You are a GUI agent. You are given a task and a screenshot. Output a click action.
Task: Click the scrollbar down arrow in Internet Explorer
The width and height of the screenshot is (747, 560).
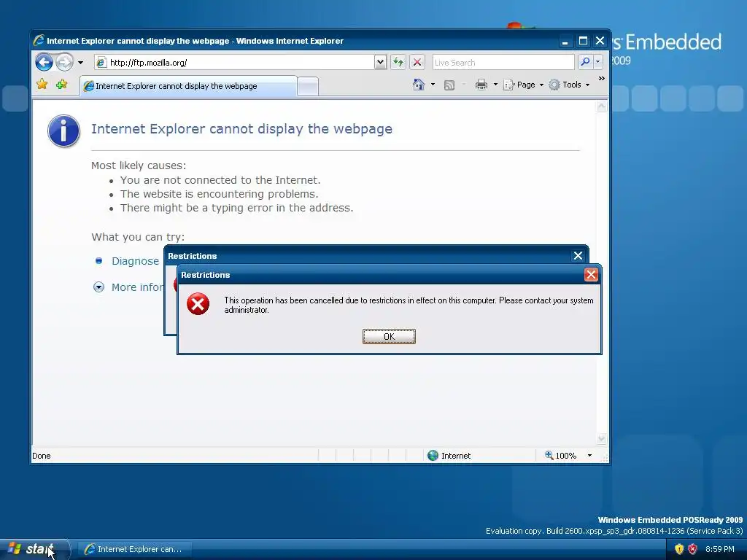(x=602, y=438)
